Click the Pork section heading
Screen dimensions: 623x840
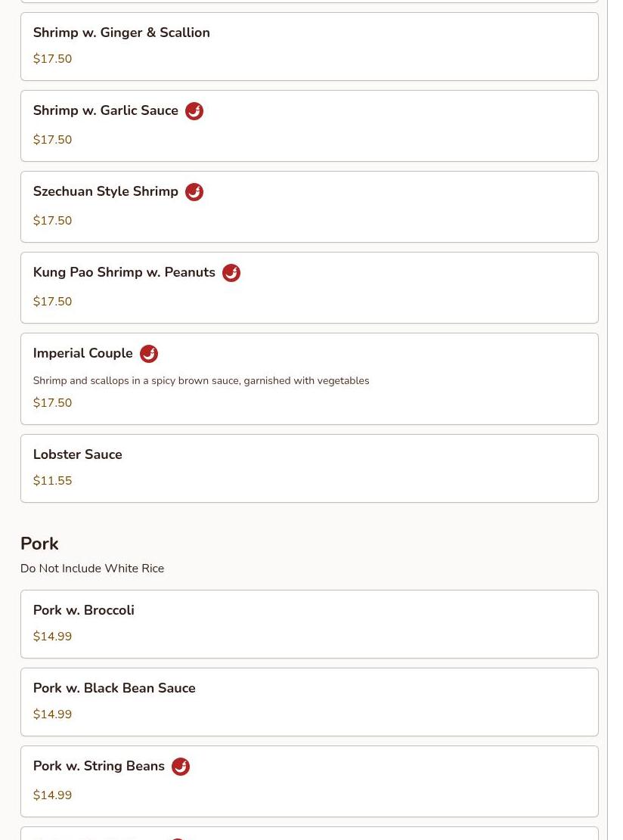point(39,544)
